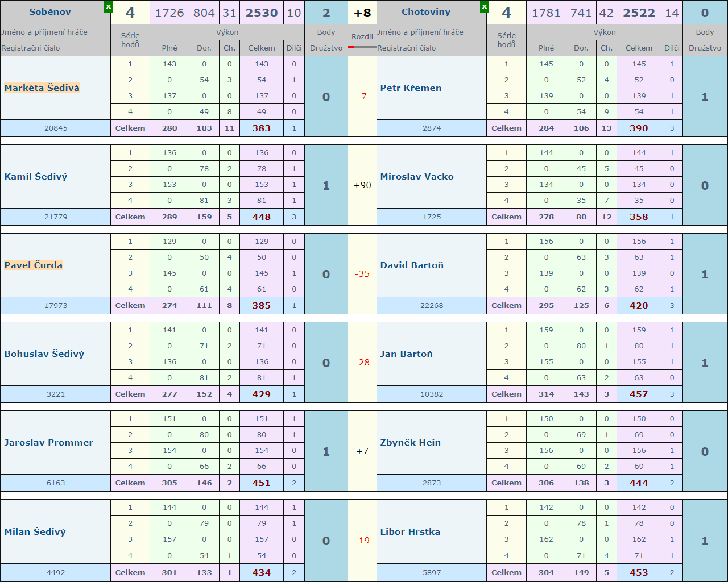Click Pavel Čurda's total 385
The width and height of the screenshot is (728, 582).
[262, 305]
